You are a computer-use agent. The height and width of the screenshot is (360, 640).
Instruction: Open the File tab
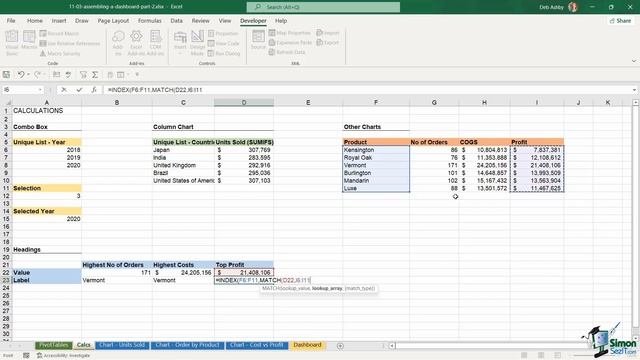pyautogui.click(x=11, y=21)
